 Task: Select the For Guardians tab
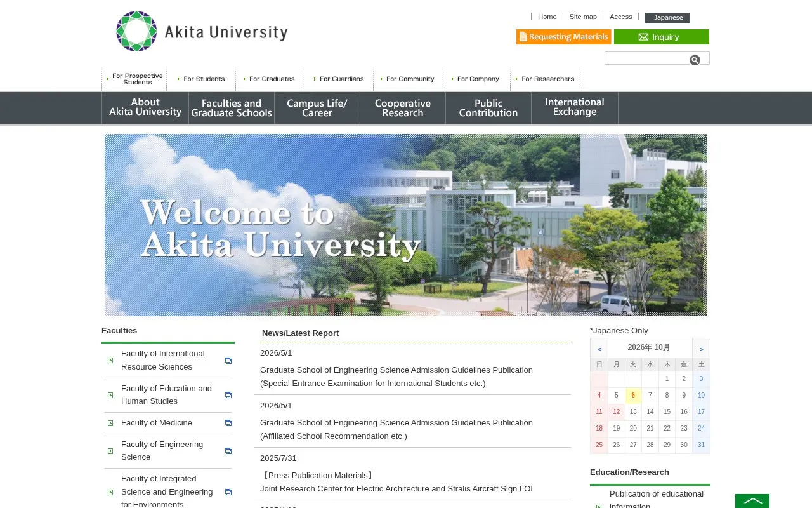[x=339, y=79]
